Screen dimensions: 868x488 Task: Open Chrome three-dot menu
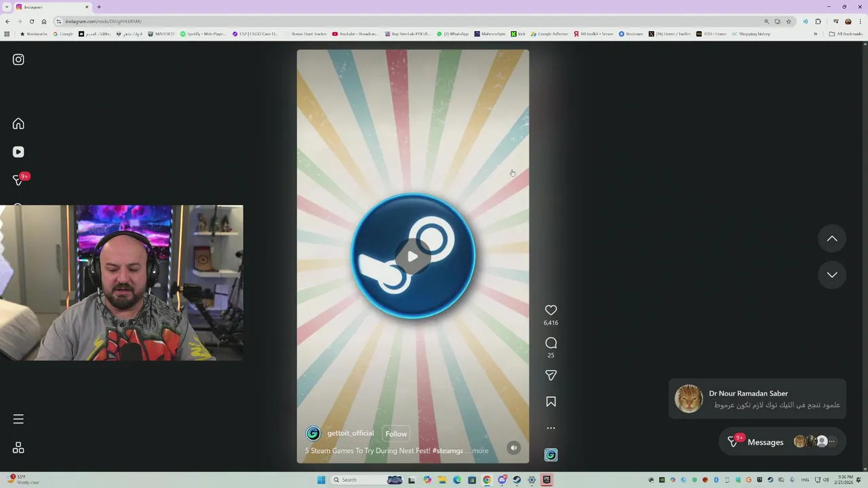pyautogui.click(x=861, y=21)
